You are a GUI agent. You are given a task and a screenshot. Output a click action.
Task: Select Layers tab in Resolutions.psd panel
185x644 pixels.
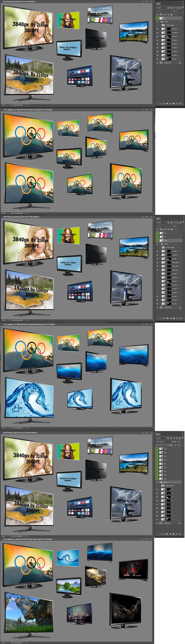158,219
